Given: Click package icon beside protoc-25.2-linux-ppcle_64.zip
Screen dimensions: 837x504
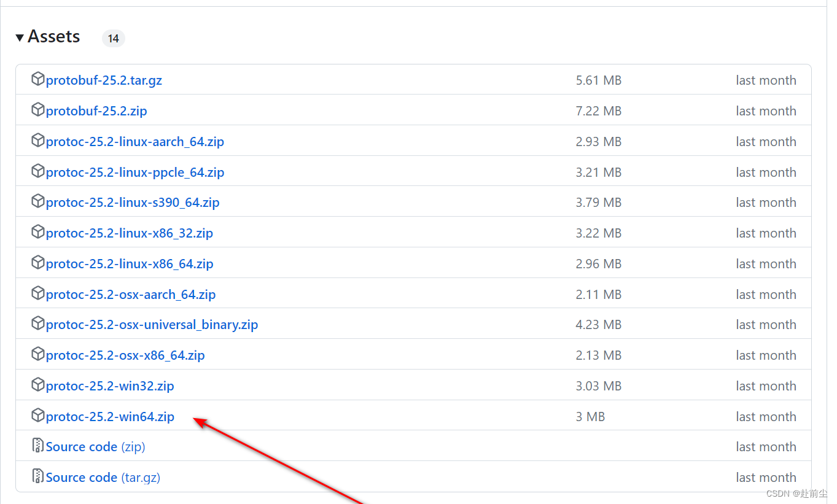Looking at the screenshot, I should tap(38, 171).
